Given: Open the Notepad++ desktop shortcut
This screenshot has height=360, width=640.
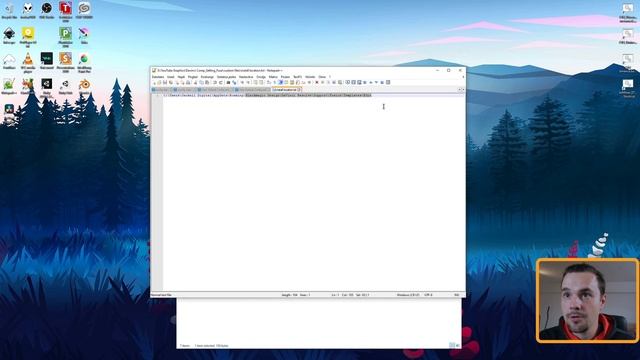Looking at the screenshot, I should point(9,87).
